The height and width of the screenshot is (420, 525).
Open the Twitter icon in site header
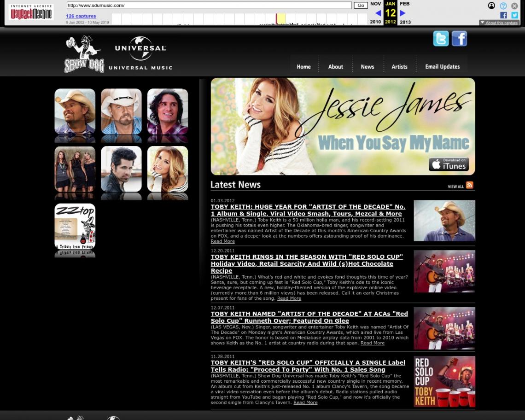(441, 39)
